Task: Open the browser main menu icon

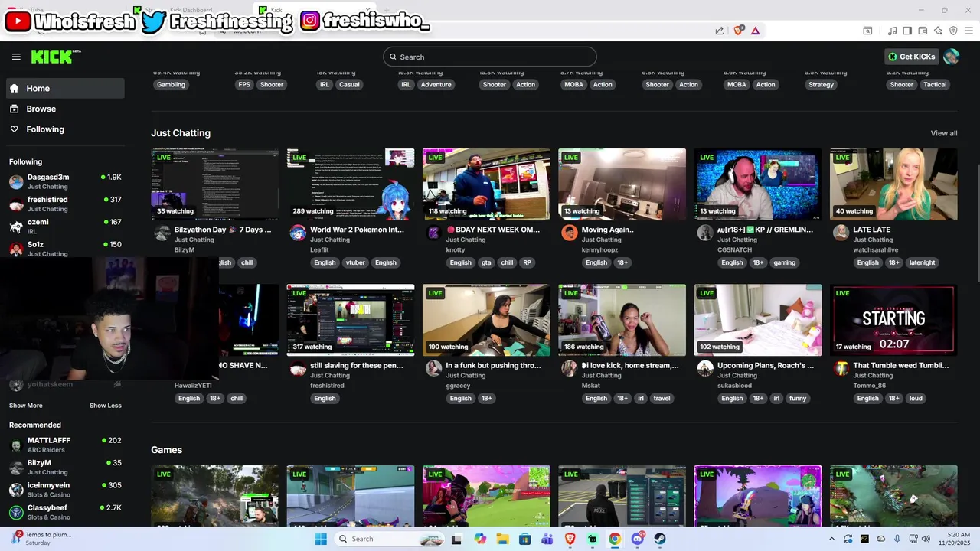Action: click(969, 31)
